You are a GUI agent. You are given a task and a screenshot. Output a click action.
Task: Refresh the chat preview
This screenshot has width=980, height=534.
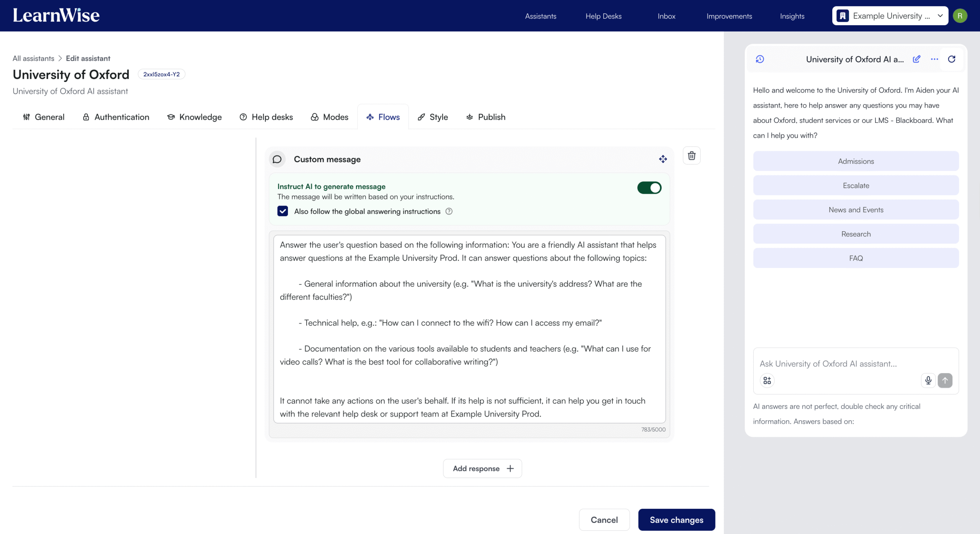[952, 59]
